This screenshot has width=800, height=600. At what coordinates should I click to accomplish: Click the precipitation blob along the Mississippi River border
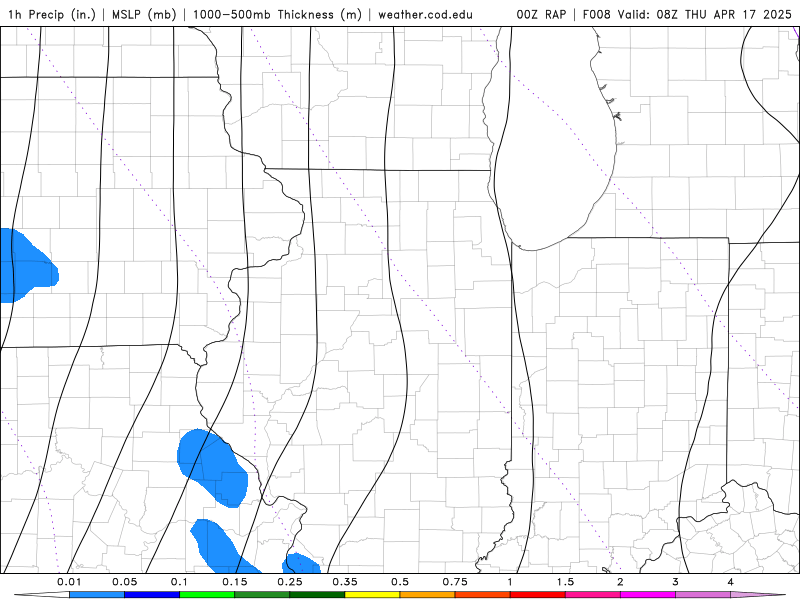[x=212, y=467]
